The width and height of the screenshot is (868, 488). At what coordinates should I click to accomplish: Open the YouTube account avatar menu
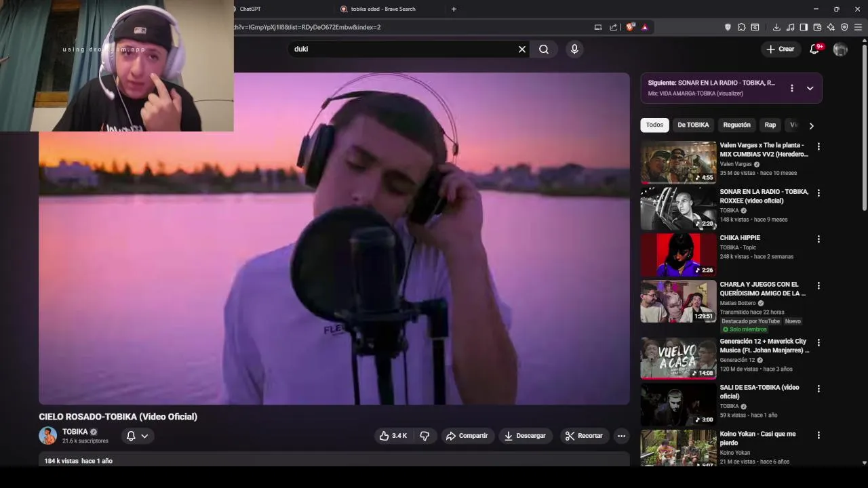point(840,49)
